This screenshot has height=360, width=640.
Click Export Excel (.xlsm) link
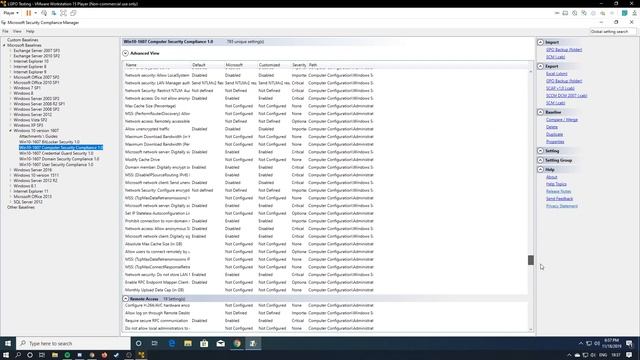tap(557, 74)
